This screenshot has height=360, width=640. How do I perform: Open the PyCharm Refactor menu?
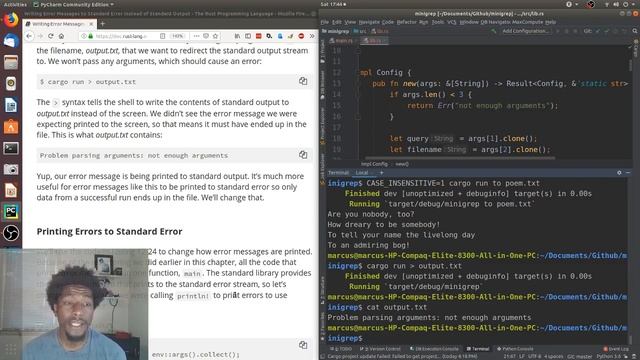point(407,22)
